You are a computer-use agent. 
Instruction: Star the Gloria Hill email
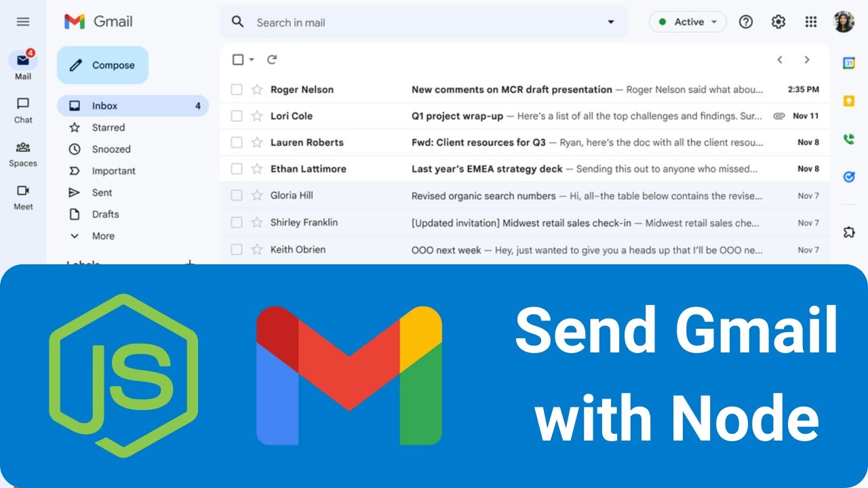[x=257, y=195]
